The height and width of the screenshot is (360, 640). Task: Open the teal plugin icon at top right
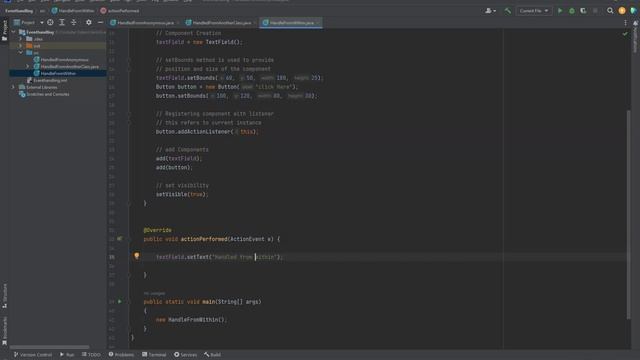click(633, 11)
